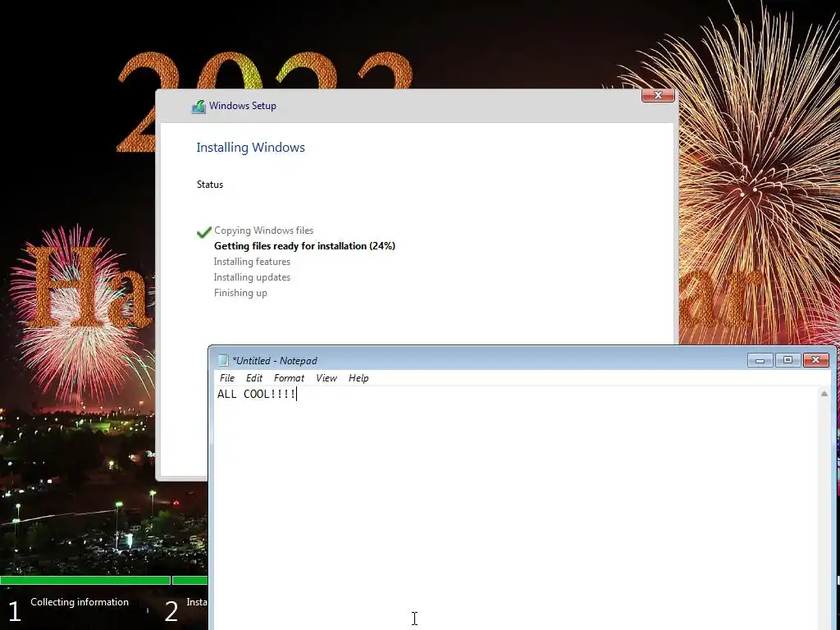Maximize the Notepad window

tap(787, 360)
